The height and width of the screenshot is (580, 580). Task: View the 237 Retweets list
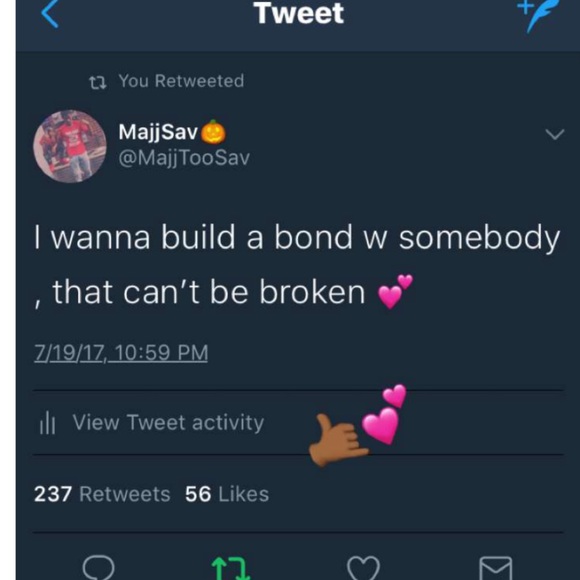point(102,494)
